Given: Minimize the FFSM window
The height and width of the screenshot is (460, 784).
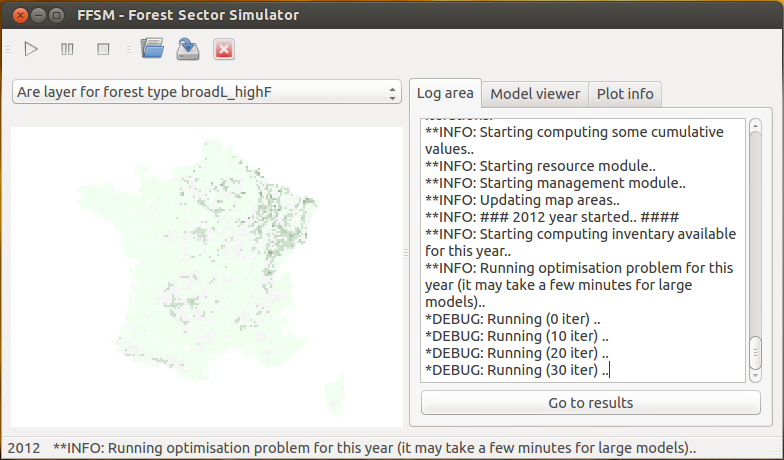Looking at the screenshot, I should pyautogui.click(x=38, y=16).
